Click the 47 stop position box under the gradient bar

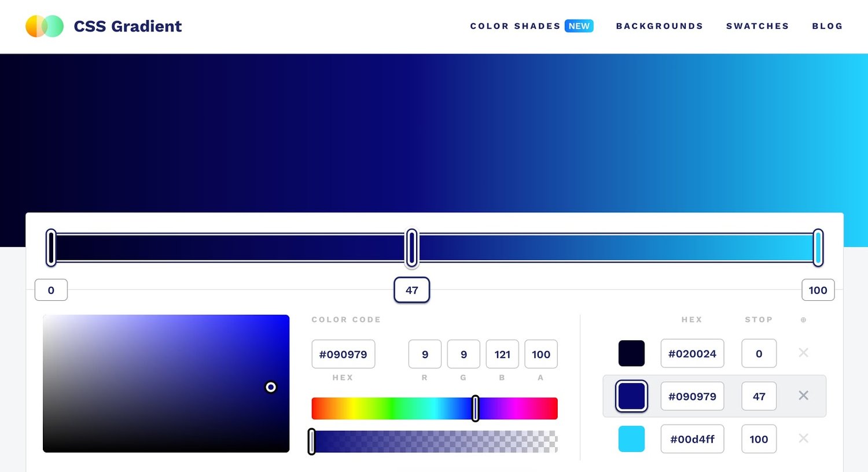pyautogui.click(x=411, y=290)
